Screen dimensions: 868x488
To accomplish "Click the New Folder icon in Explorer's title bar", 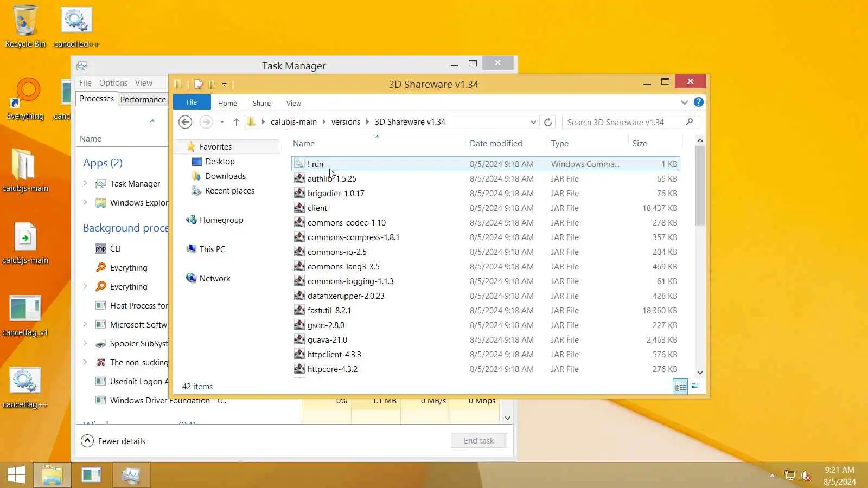I will (x=212, y=84).
